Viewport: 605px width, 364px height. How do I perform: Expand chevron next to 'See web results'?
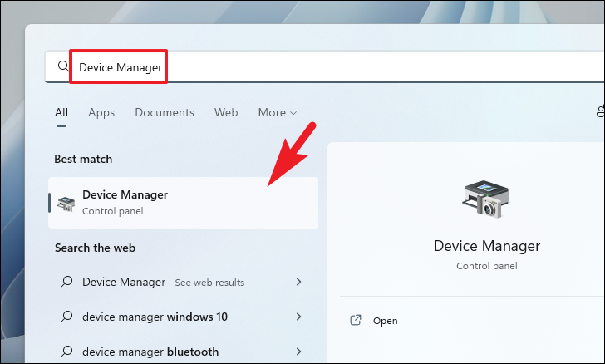pyautogui.click(x=298, y=282)
